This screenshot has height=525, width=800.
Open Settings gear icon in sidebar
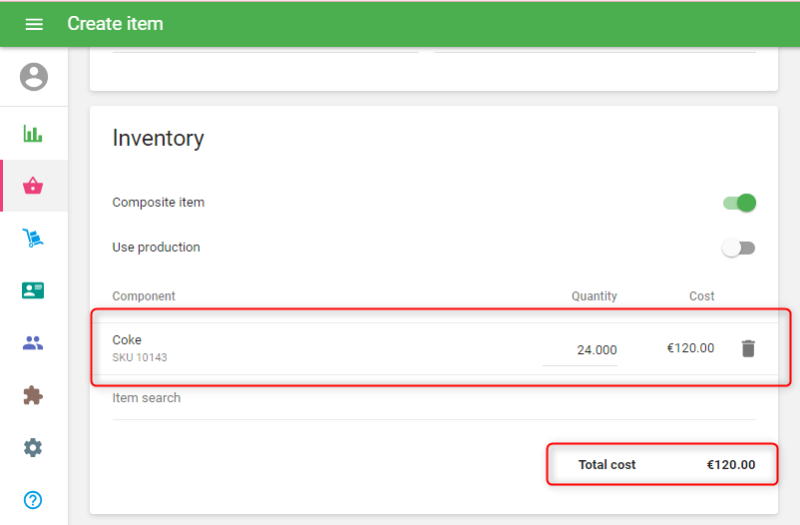pos(34,448)
